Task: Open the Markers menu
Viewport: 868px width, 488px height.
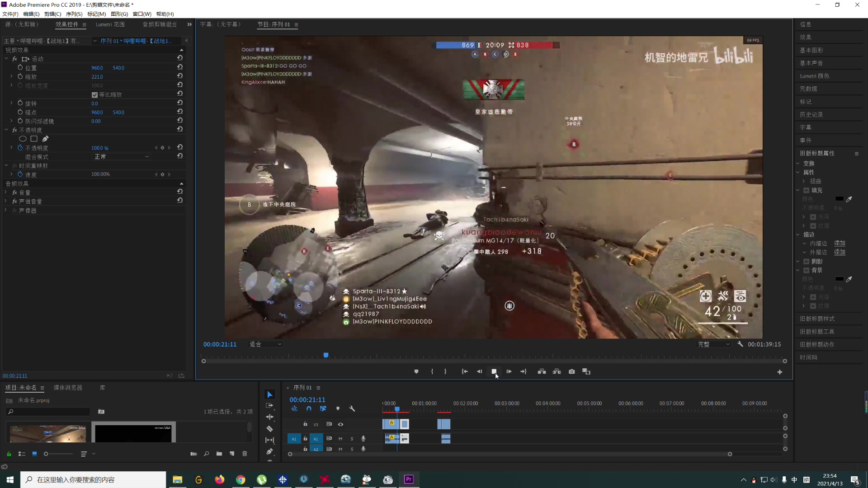Action: pos(96,14)
